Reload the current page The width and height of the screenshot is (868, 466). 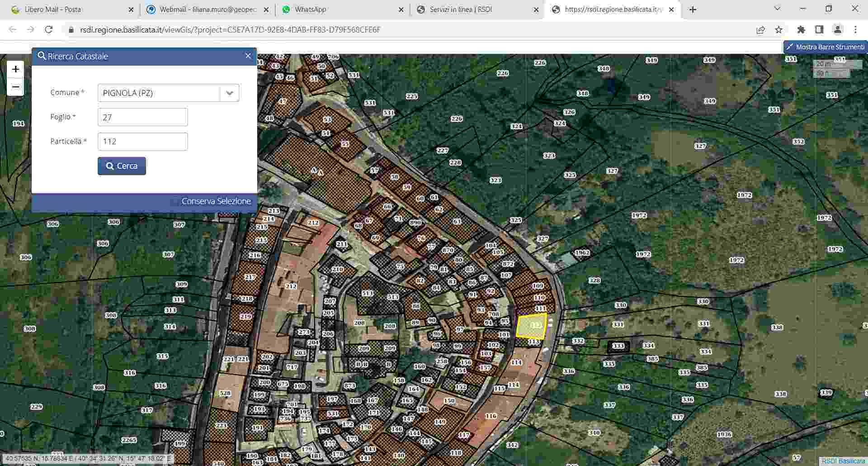[x=49, y=30]
